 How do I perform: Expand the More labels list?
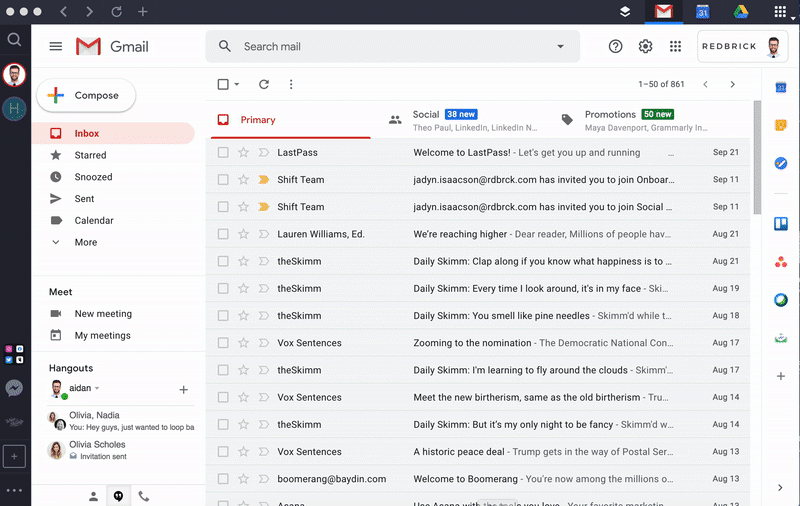point(86,242)
